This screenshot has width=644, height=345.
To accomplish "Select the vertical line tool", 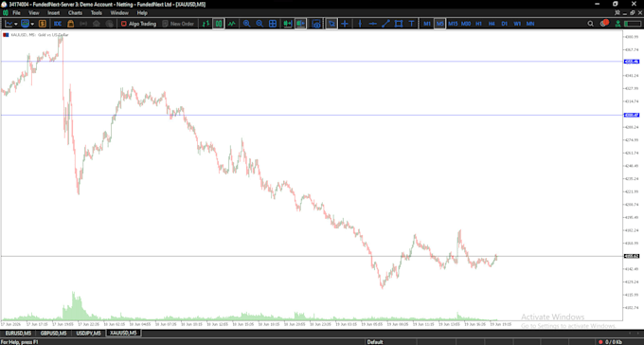I will tap(360, 24).
